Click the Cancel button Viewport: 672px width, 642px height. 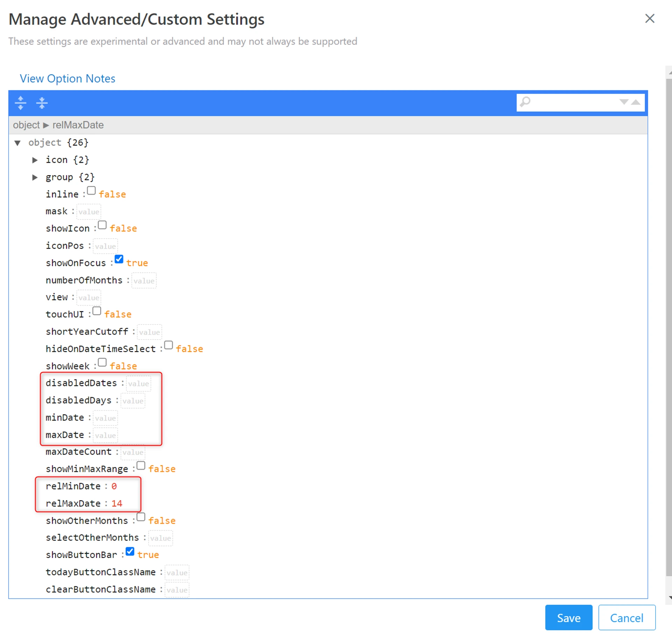(x=626, y=617)
